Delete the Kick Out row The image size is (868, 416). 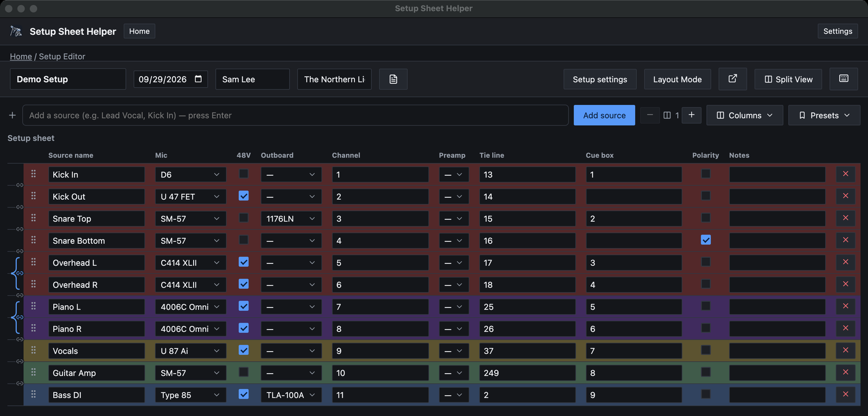[x=845, y=196]
